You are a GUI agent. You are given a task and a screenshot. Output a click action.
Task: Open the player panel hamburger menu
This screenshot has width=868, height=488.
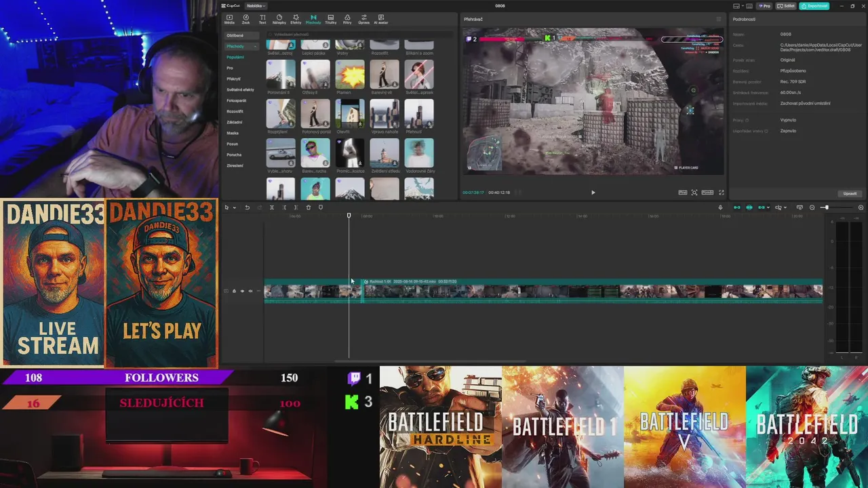click(719, 19)
